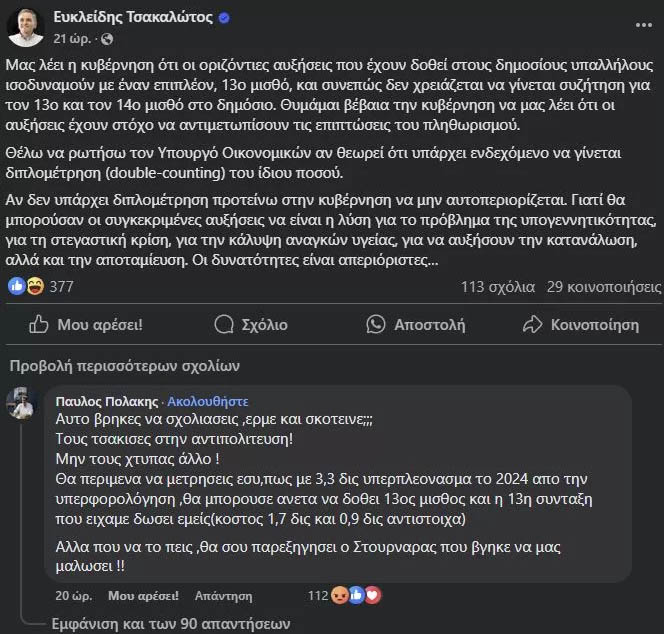This screenshot has height=634, width=664.
Task: Click Ακολουθήστε next to Παυλος Πολακης
Action: click(x=208, y=401)
